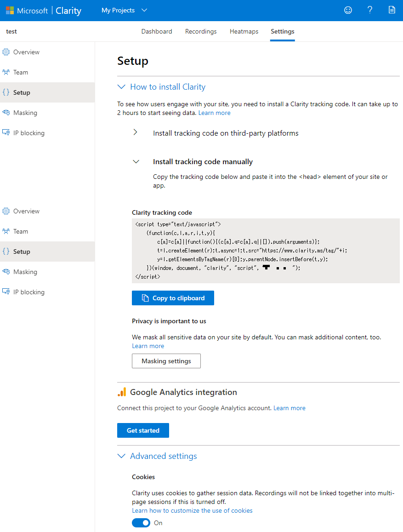The width and height of the screenshot is (403, 532).
Task: Open Learn how to customize cookies link
Action: pyautogui.click(x=192, y=511)
